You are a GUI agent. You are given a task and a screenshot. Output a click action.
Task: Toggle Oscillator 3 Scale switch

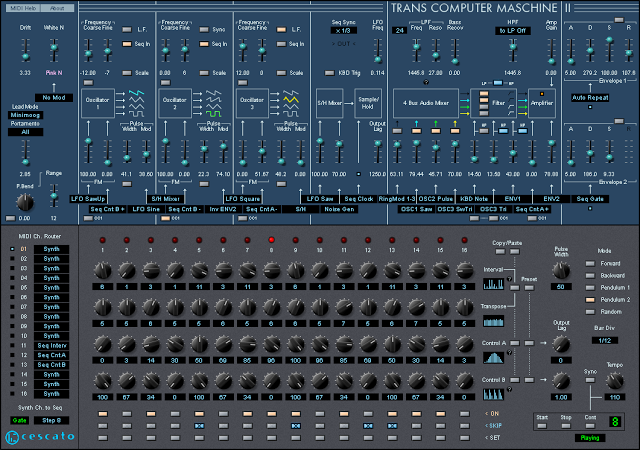pyautogui.click(x=281, y=73)
